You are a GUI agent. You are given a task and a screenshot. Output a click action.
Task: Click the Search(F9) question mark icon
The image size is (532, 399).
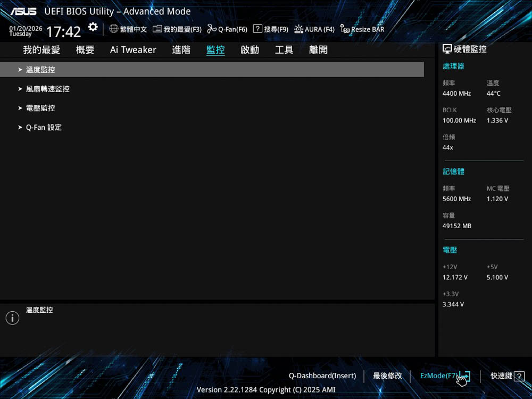tap(257, 29)
